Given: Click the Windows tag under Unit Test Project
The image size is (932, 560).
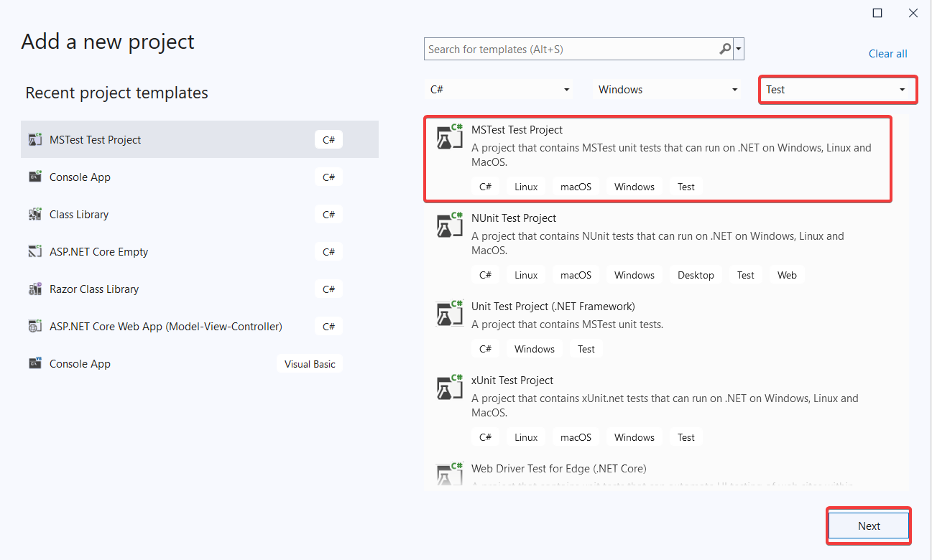Looking at the screenshot, I should (535, 349).
